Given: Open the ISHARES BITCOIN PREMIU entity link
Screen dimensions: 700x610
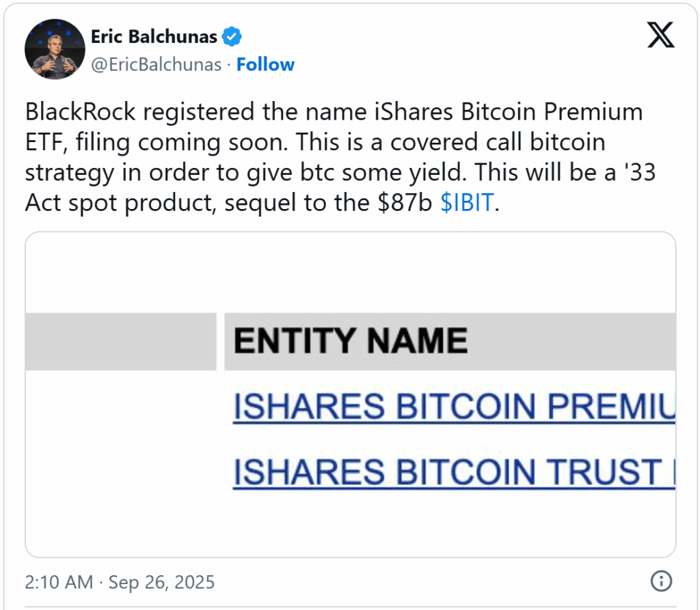Looking at the screenshot, I should 454,408.
